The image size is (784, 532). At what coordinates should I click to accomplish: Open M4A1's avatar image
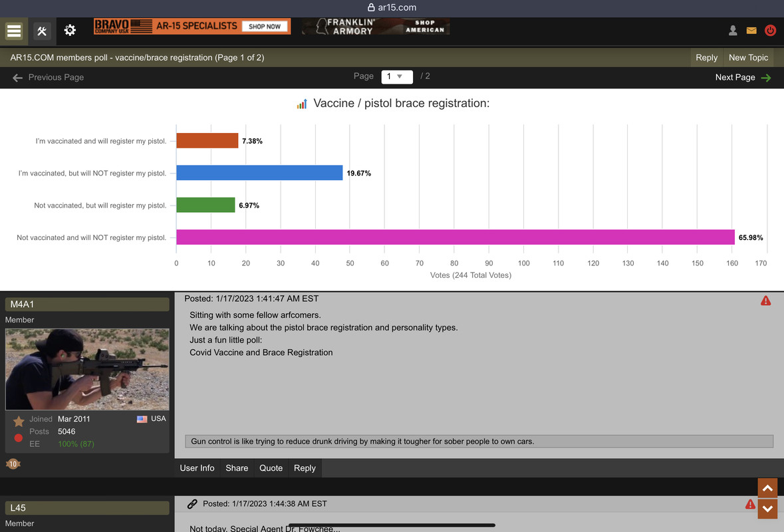tap(87, 369)
